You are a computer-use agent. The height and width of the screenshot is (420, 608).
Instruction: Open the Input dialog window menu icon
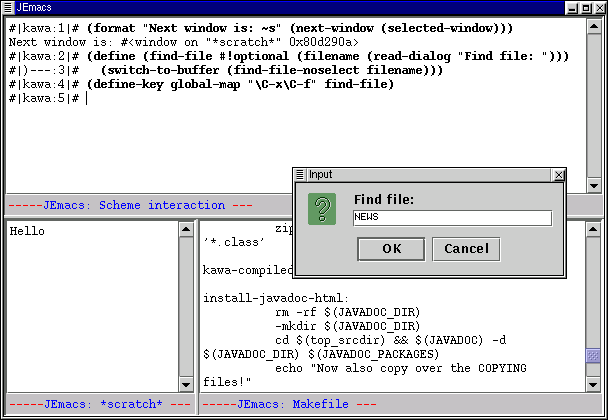(x=300, y=174)
